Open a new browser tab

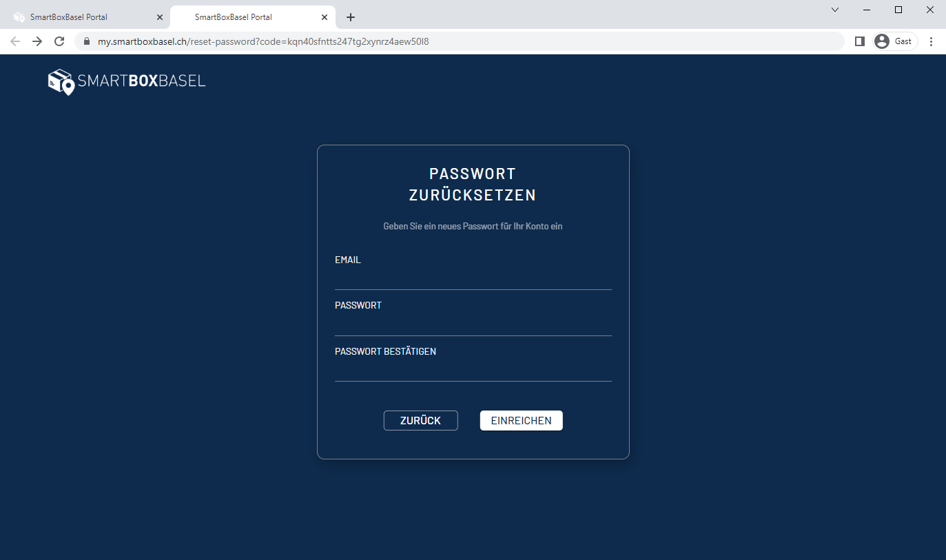(351, 17)
